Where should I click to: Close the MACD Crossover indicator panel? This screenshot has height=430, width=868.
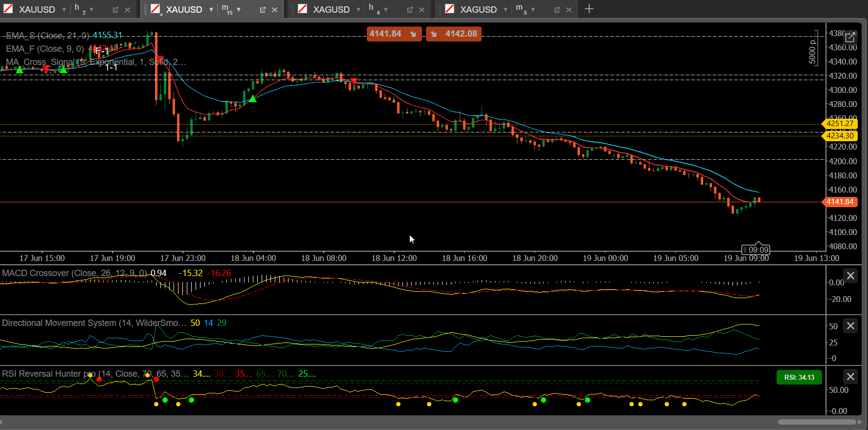coord(851,276)
